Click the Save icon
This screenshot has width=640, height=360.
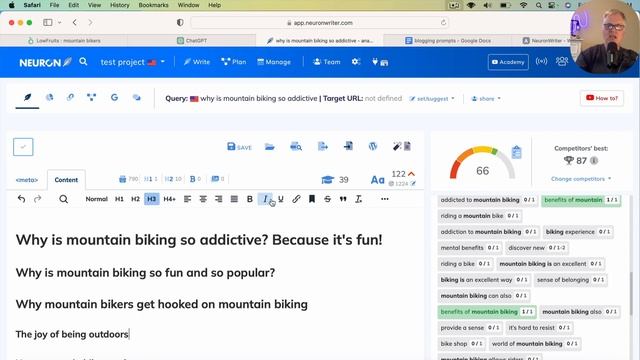point(239,147)
